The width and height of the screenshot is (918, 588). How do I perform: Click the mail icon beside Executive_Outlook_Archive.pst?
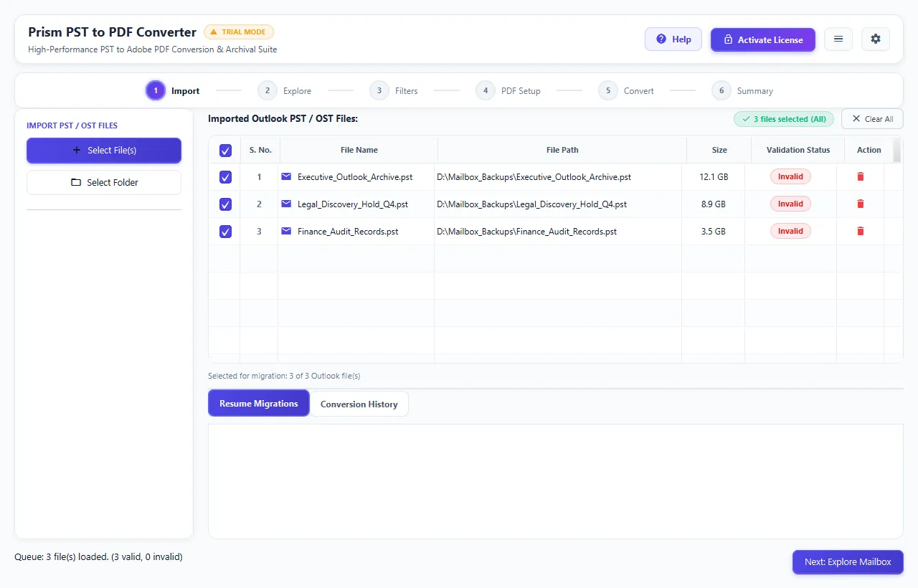286,176
